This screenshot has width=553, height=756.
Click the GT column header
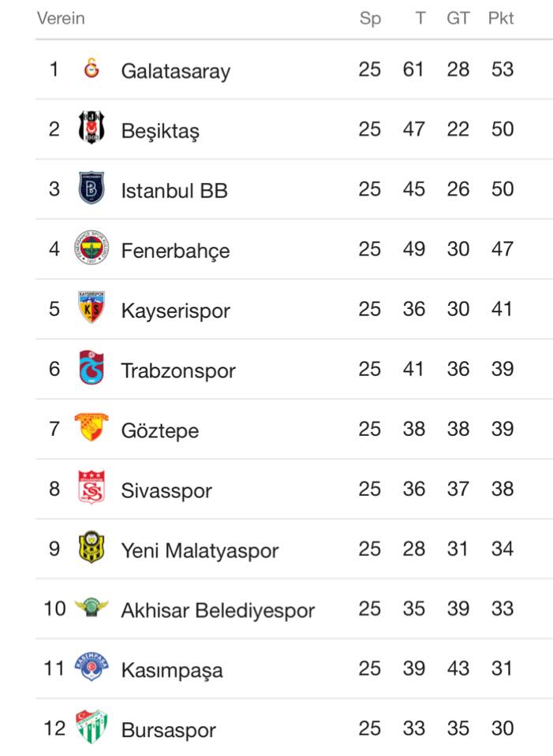[x=458, y=18]
